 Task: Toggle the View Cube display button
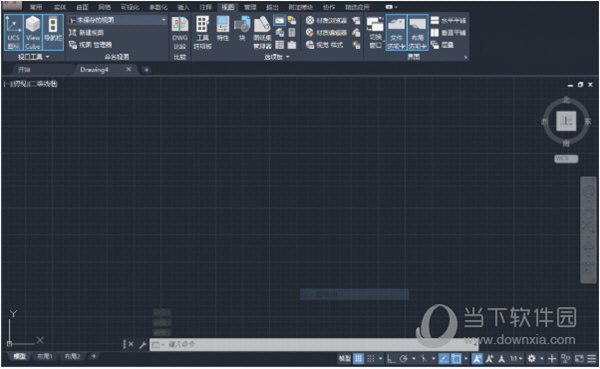point(33,33)
